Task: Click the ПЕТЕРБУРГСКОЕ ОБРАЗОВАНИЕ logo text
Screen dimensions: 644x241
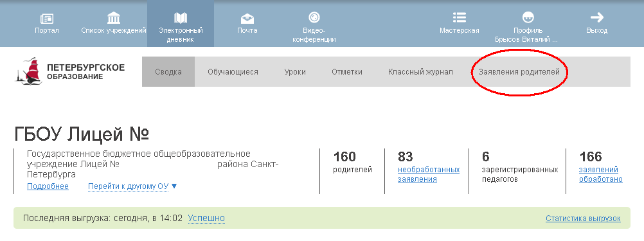Action: 86,72
